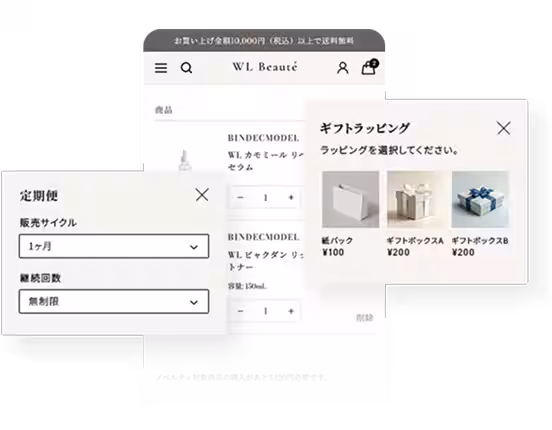This screenshot has width=552, height=430.
Task: Select the ギフトボックスB thumbnail
Action: coord(480,199)
